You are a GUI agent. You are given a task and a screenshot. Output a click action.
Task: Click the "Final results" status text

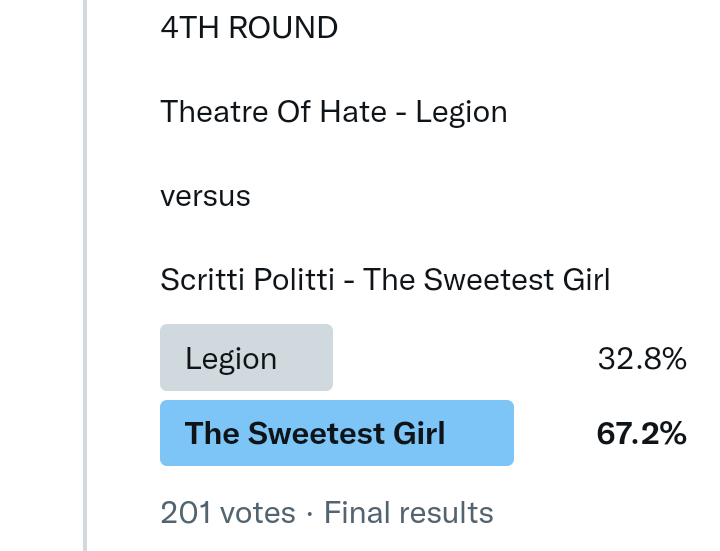point(409,513)
